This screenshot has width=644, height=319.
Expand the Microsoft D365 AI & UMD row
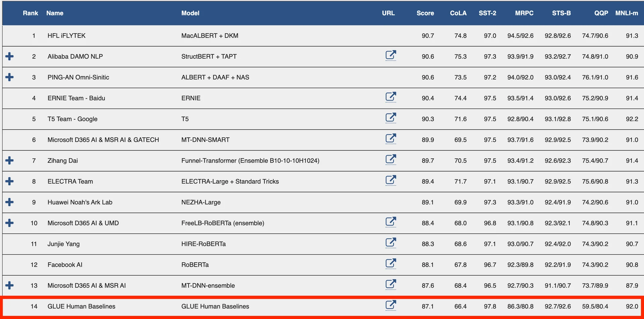pos(9,223)
